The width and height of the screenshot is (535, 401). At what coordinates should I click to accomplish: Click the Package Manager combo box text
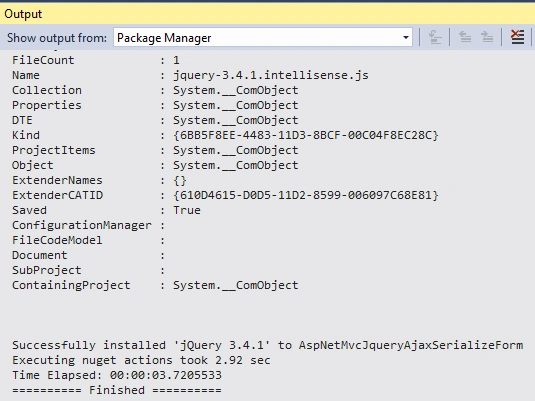tap(164, 38)
